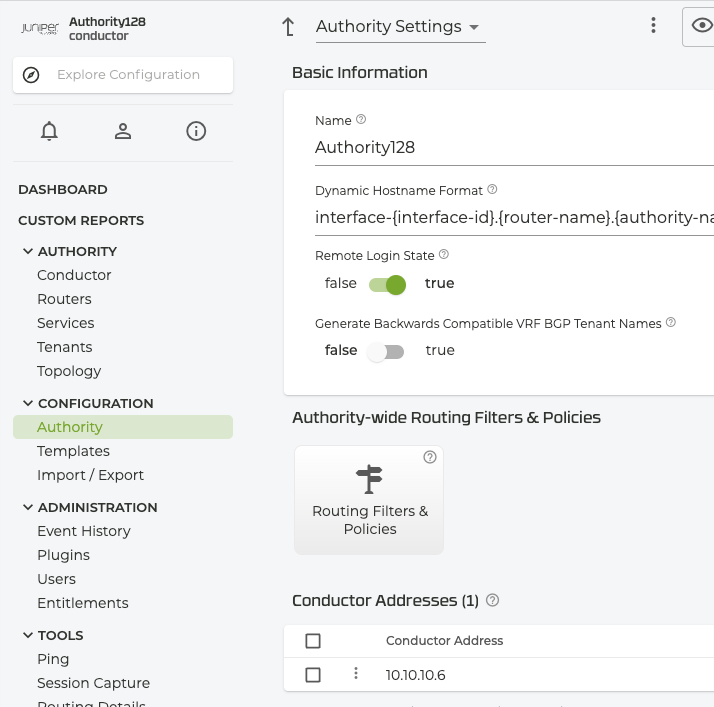
Task: Enable Backwards Compatible VRF BGP Tenant Names
Action: (x=386, y=351)
